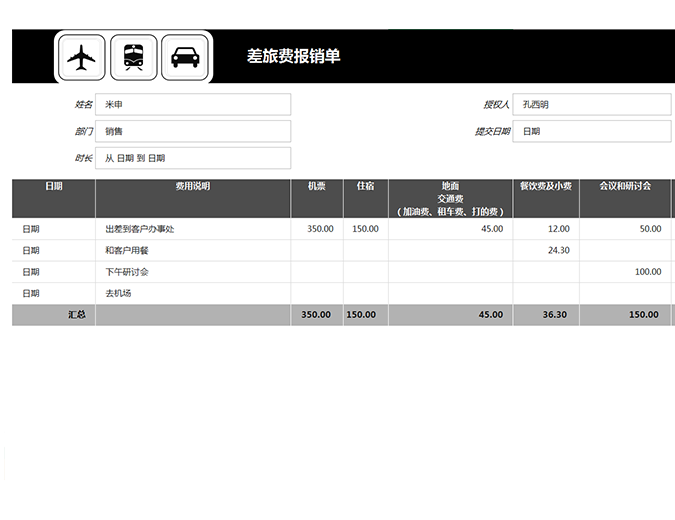Select the 日期 column header

click(54, 198)
